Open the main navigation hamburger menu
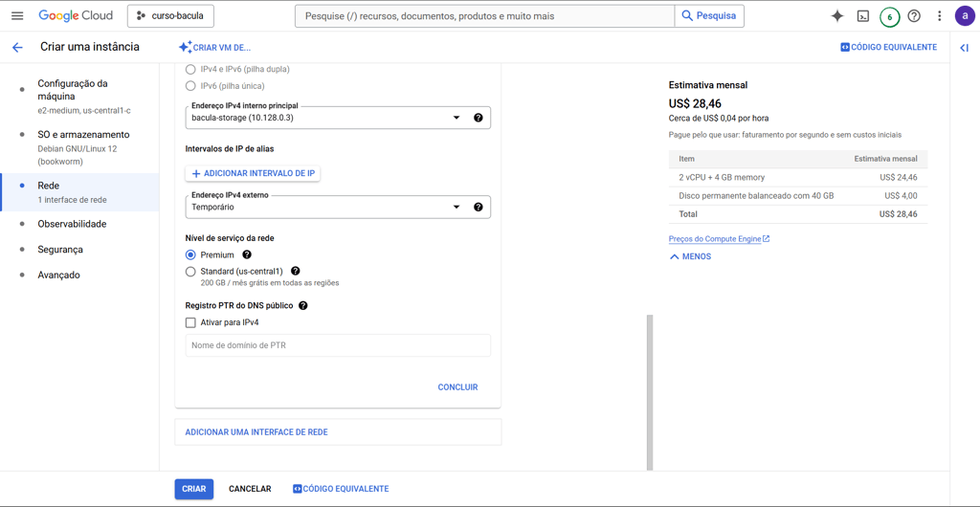The width and height of the screenshot is (980, 507). pos(17,16)
